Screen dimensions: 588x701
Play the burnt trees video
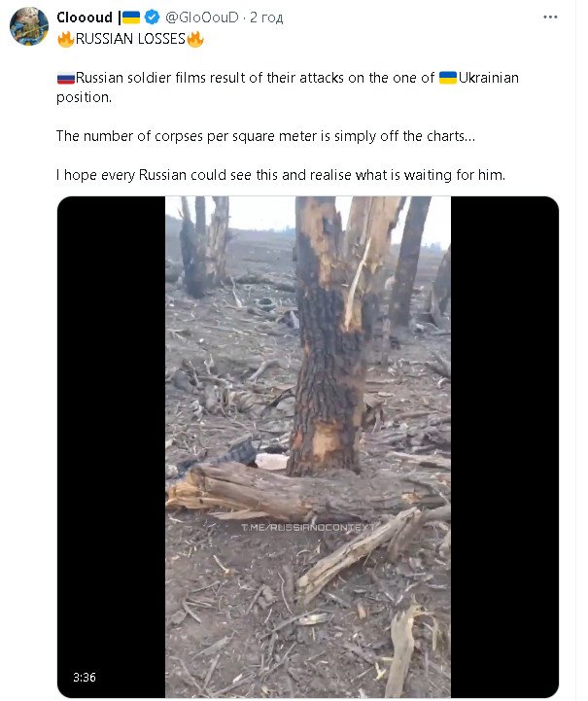tap(308, 446)
